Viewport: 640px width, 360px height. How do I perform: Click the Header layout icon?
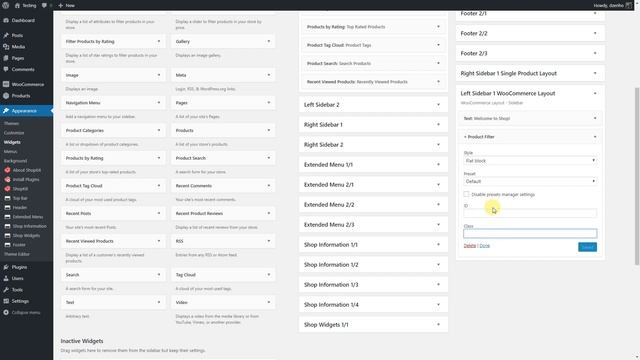coord(7,208)
